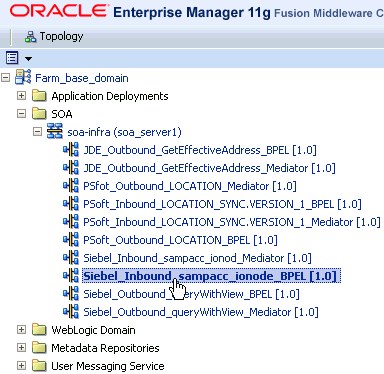Click composite icon for PSoft_Inbound_LOCATION_SYNC.VERSION_1_Mediator
The image size is (384, 374).
(x=71, y=222)
